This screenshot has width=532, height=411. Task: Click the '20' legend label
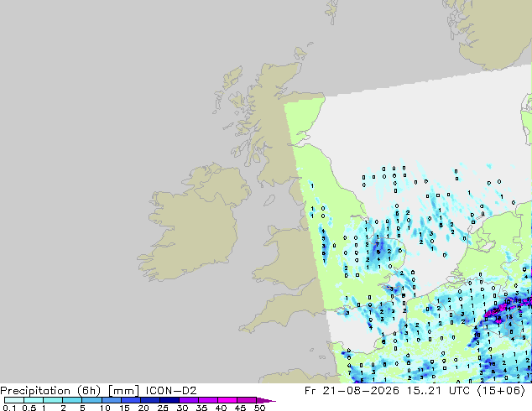[x=143, y=408]
